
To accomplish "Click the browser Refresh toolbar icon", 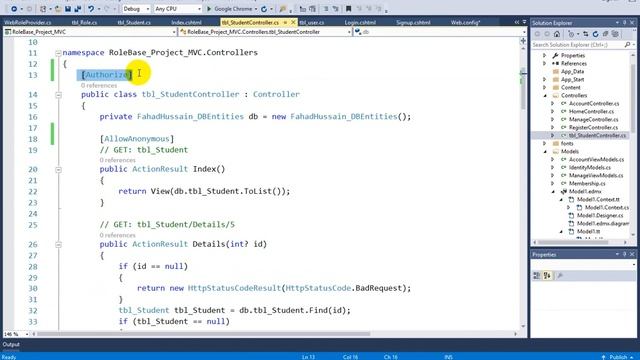I will pyautogui.click(x=264, y=9).
